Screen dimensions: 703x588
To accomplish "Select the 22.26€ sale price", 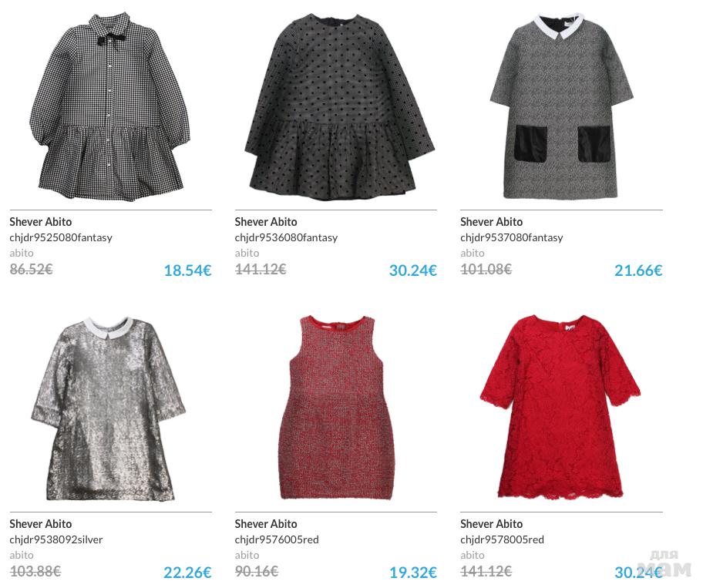I will click(x=187, y=573).
